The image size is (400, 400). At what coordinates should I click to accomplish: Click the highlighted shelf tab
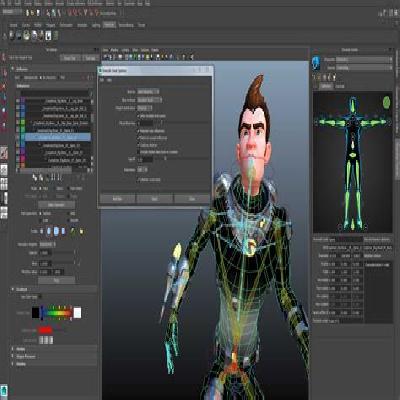click(x=109, y=25)
